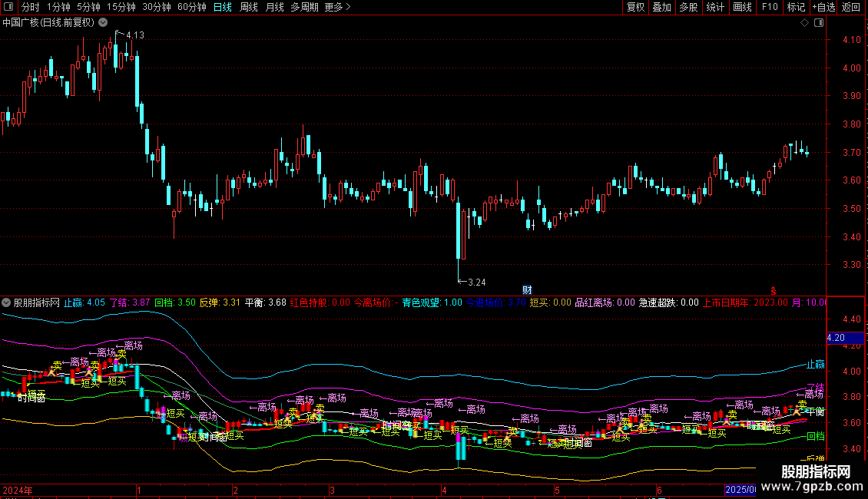
Task: Click the 叠加 overlay button
Action: point(661,7)
